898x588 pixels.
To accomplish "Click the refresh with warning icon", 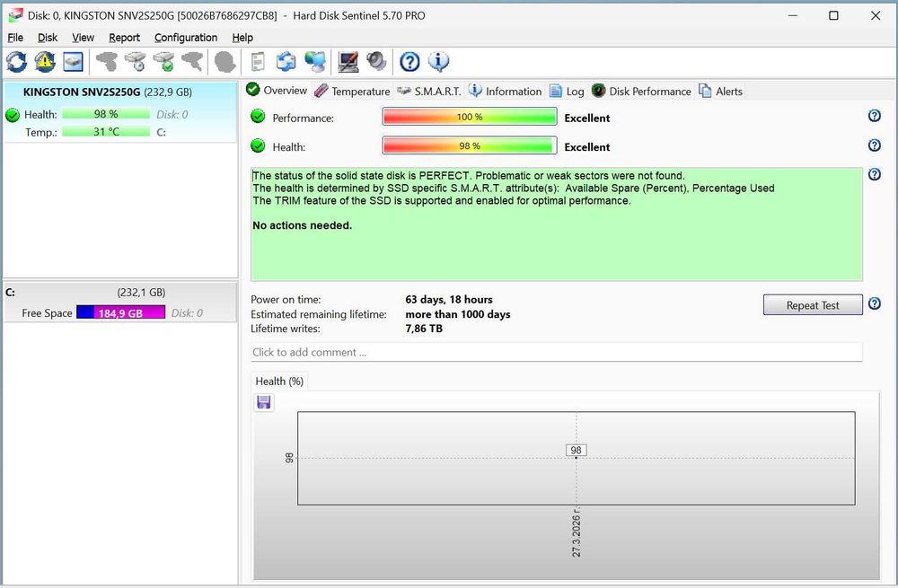I will pyautogui.click(x=45, y=62).
